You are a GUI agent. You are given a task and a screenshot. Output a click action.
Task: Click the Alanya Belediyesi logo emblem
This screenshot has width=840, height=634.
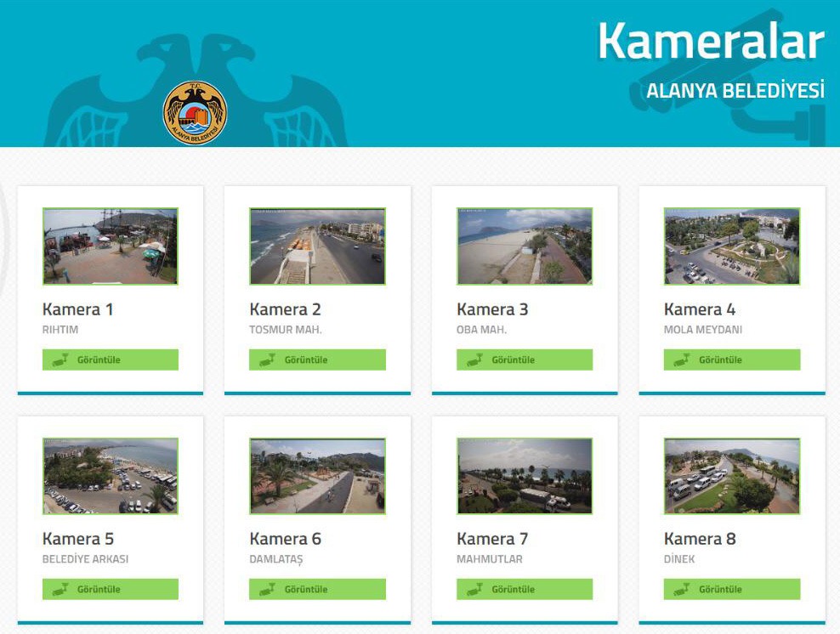195,113
